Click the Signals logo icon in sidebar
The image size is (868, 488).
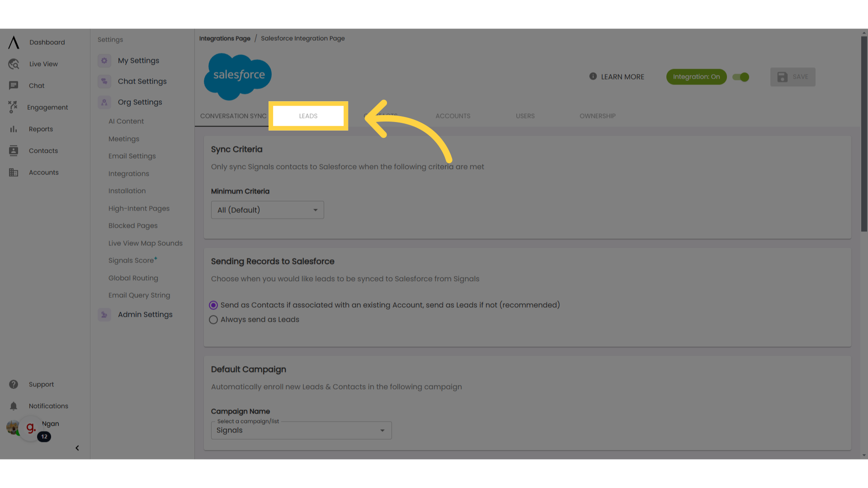tap(14, 42)
